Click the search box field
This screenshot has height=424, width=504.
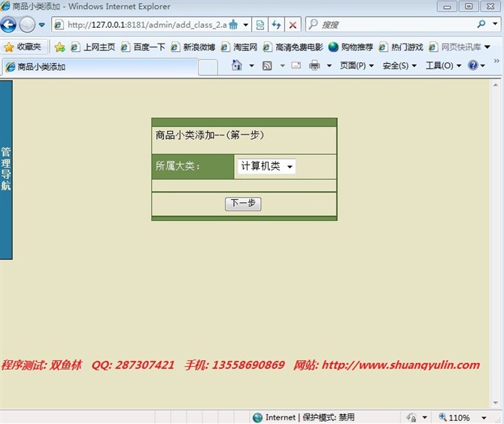pos(390,24)
